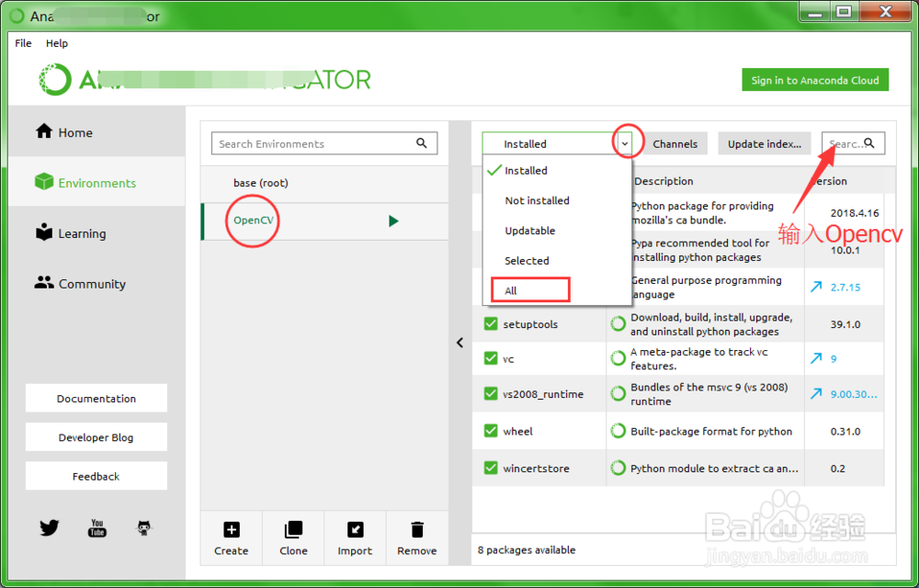Image resolution: width=919 pixels, height=588 pixels.
Task: Collapse the environments panel with the left chevron
Action: (x=460, y=343)
